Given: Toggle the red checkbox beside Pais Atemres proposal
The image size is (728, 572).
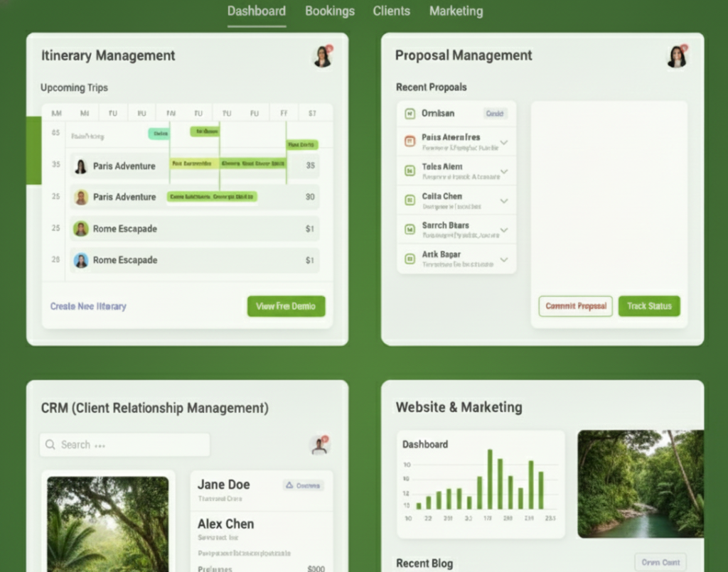Looking at the screenshot, I should pyautogui.click(x=409, y=141).
